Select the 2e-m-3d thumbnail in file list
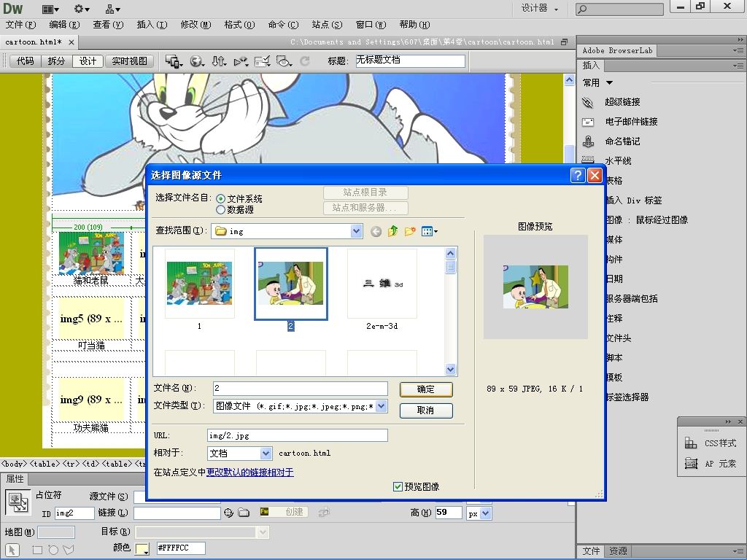 click(382, 289)
